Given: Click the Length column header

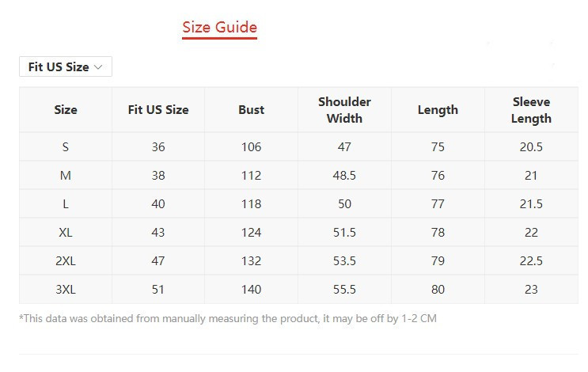Looking at the screenshot, I should 438,110.
